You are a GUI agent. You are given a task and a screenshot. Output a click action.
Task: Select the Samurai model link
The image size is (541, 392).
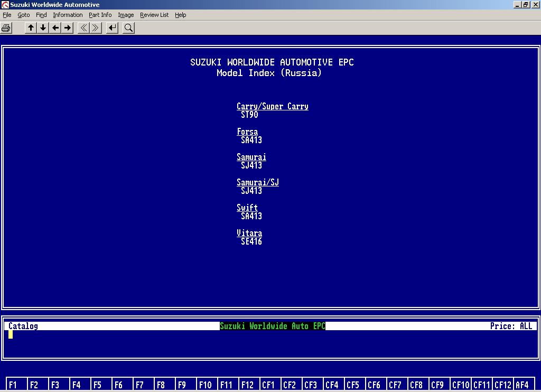[251, 157]
